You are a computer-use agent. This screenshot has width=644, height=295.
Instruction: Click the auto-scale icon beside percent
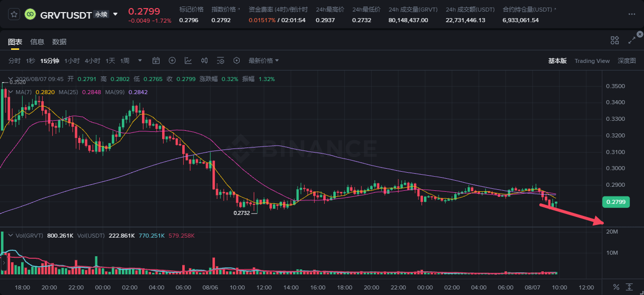coord(629,287)
